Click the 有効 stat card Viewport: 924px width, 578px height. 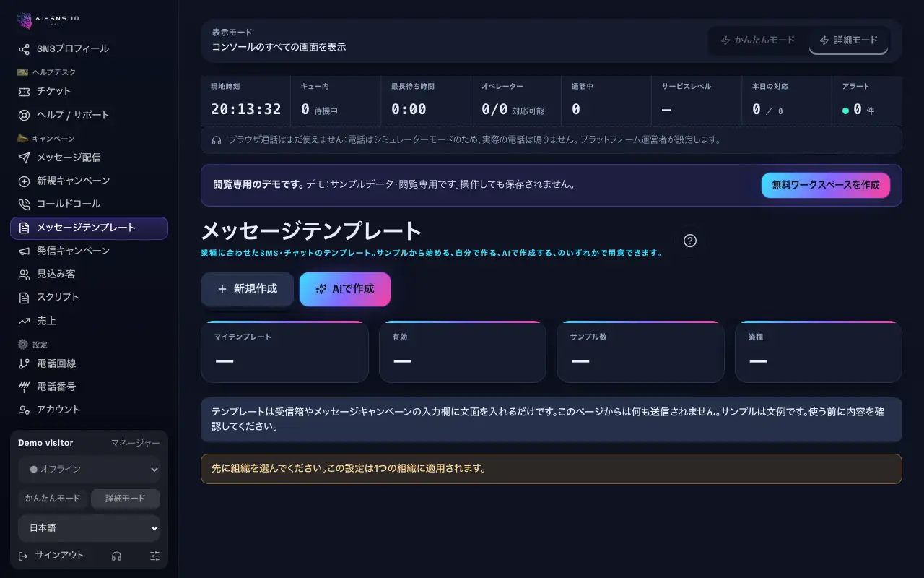(463, 352)
